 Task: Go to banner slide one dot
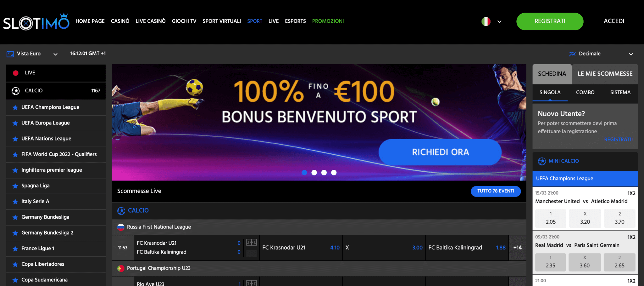[304, 173]
